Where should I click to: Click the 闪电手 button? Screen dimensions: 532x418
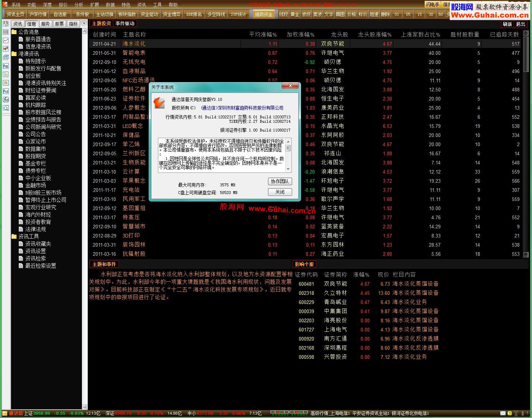pyautogui.click(x=433, y=4)
